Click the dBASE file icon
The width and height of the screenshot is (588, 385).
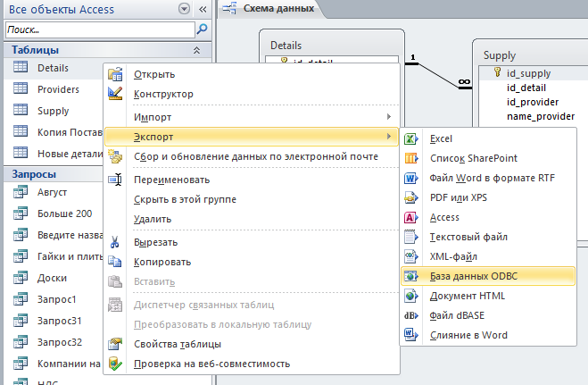411,315
